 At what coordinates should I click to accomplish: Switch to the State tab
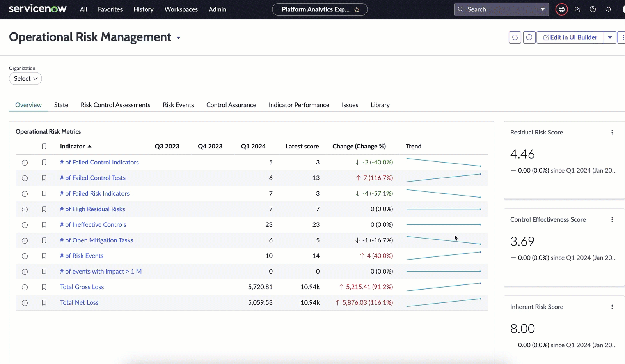pos(61,105)
